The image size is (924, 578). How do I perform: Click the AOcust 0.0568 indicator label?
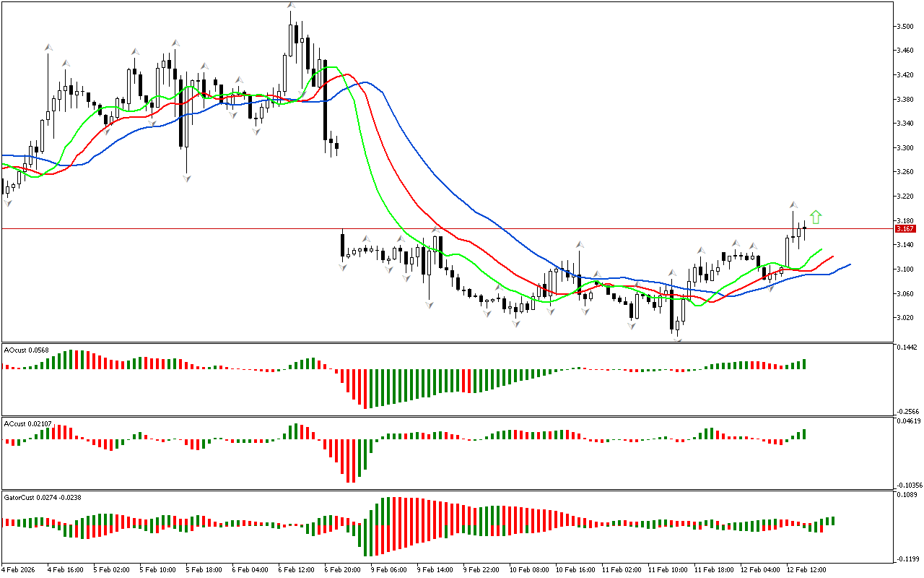[27, 350]
